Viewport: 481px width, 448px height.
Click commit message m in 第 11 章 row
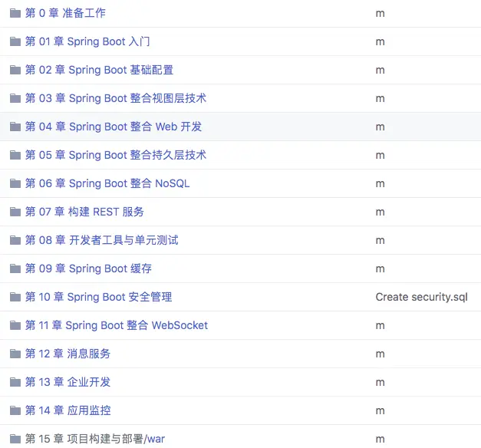tap(381, 326)
